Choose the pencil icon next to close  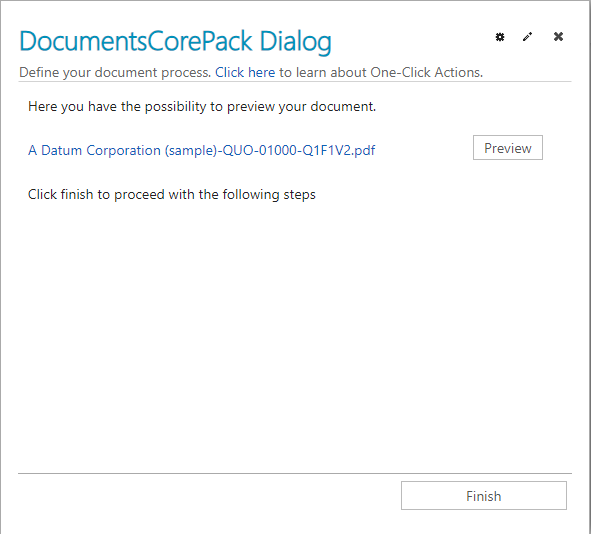pos(528,37)
